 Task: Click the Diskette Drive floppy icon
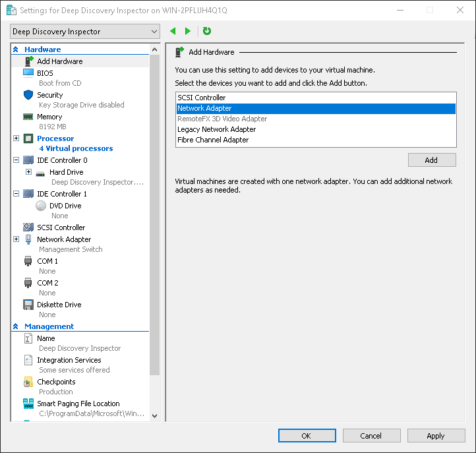pos(28,305)
